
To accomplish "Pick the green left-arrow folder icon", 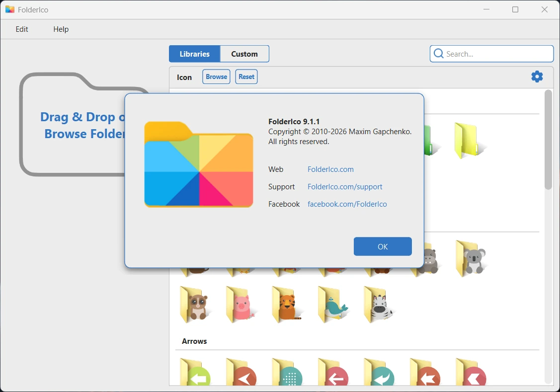I will point(195,372).
